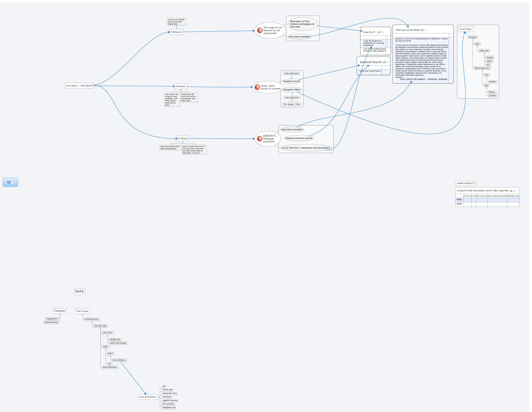Collapse the "How Do I?" box via its minus control
The width and height of the screenshot is (532, 412).
coord(383,32)
